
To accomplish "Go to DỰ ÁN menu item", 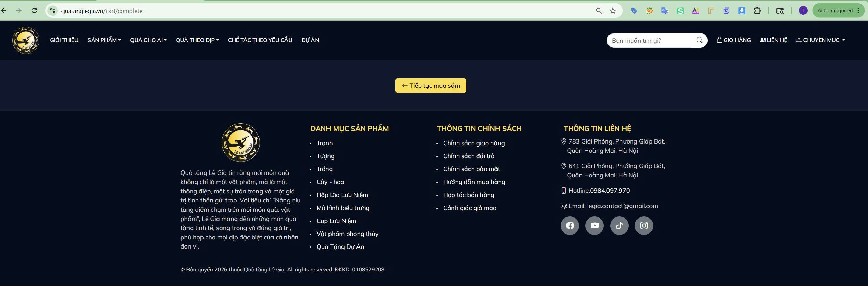I will (x=310, y=40).
